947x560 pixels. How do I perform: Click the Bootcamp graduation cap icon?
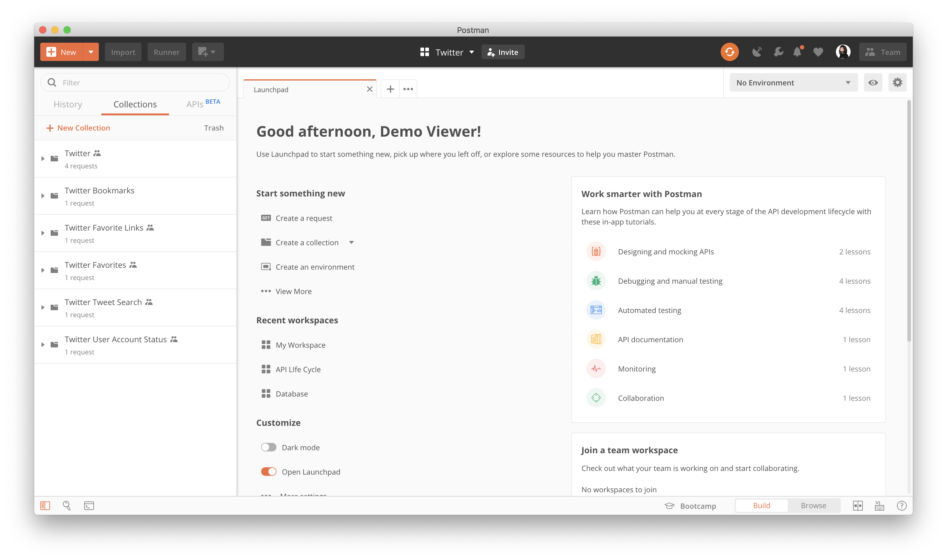pos(669,506)
